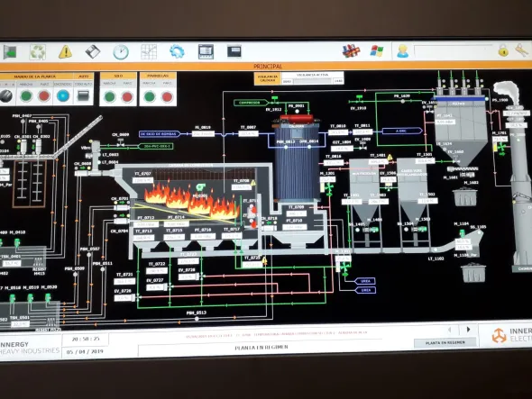Open the trend graph chart icon

149,51
